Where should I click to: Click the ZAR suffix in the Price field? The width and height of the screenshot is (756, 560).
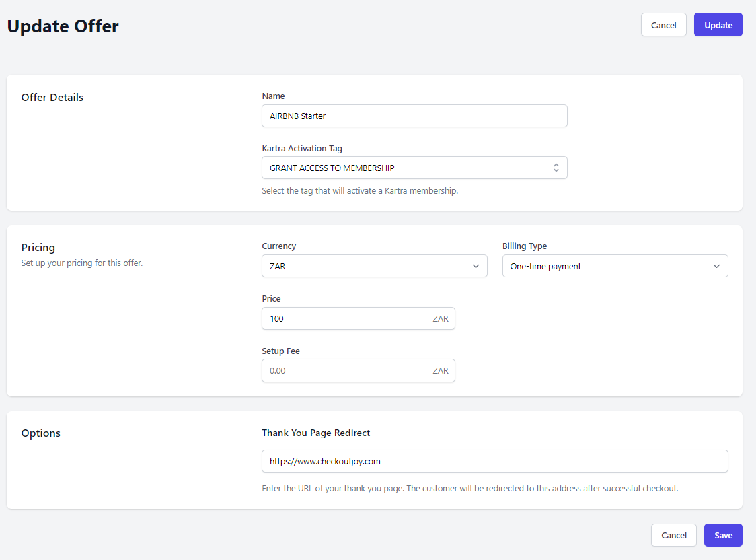pyautogui.click(x=440, y=319)
